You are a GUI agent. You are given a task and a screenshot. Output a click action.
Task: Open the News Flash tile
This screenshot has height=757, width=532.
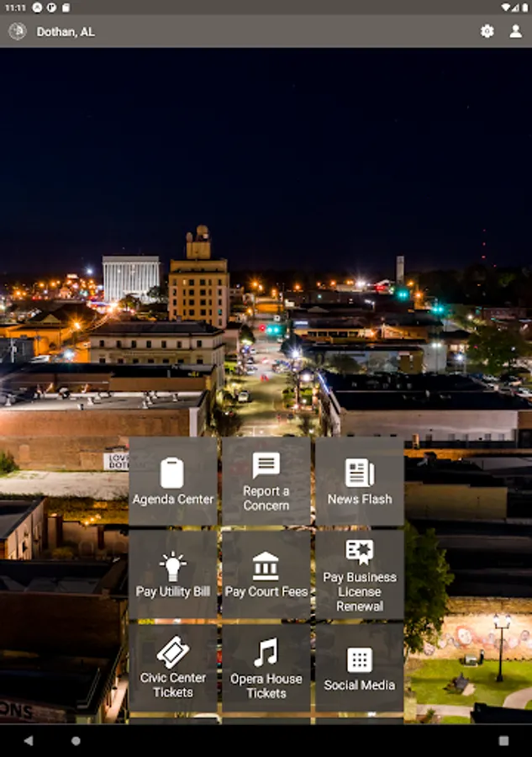(x=360, y=481)
